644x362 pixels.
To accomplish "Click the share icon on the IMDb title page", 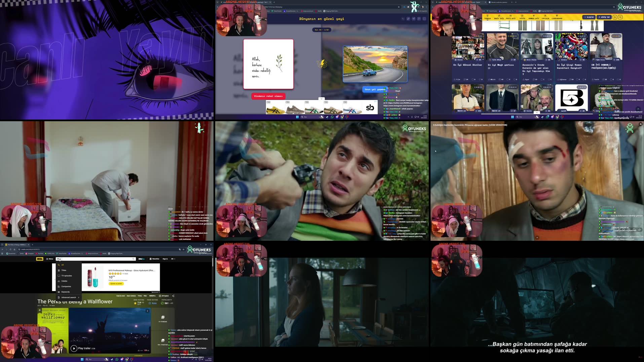I will [174, 296].
